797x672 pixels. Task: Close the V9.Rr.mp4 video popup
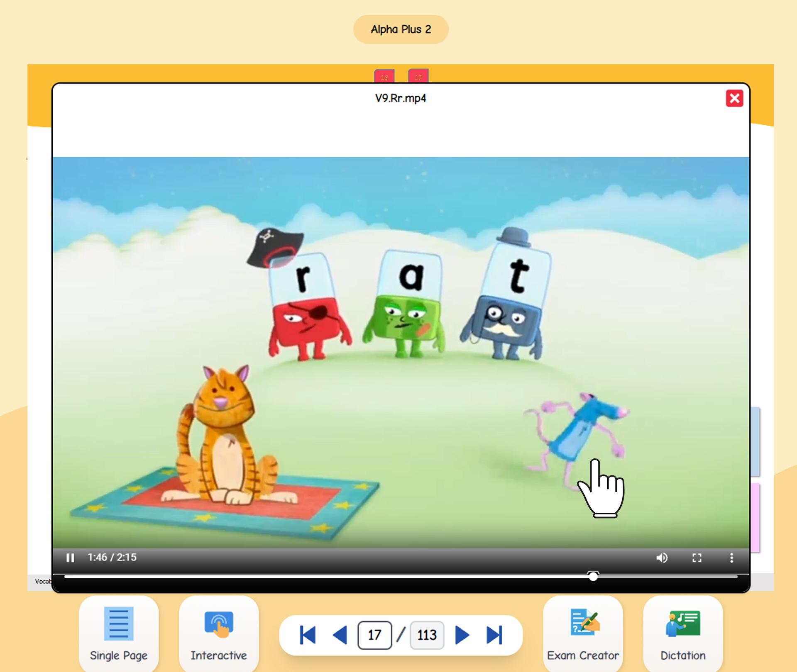(734, 98)
